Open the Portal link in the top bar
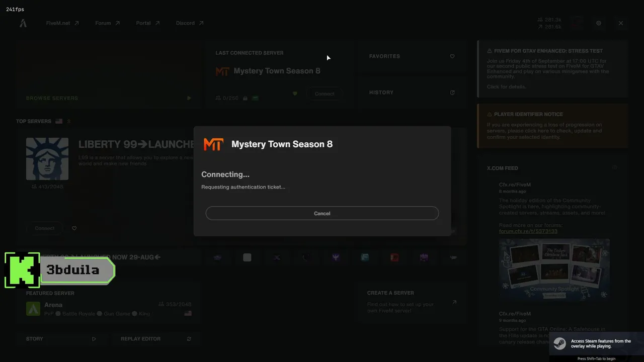This screenshot has height=362, width=644. pos(148,23)
